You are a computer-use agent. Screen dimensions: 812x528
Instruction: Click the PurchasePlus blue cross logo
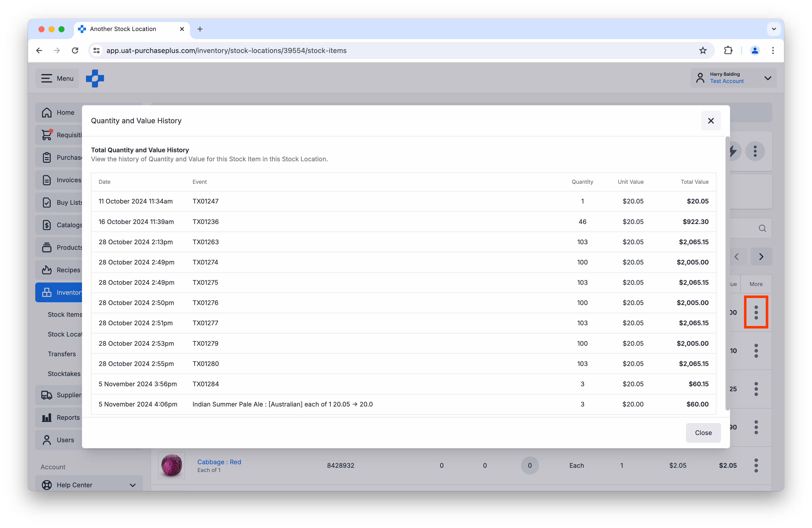tap(95, 78)
